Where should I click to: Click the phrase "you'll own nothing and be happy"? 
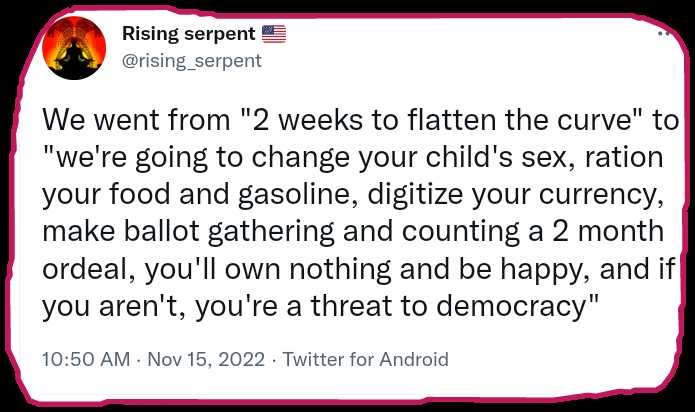pyautogui.click(x=367, y=269)
